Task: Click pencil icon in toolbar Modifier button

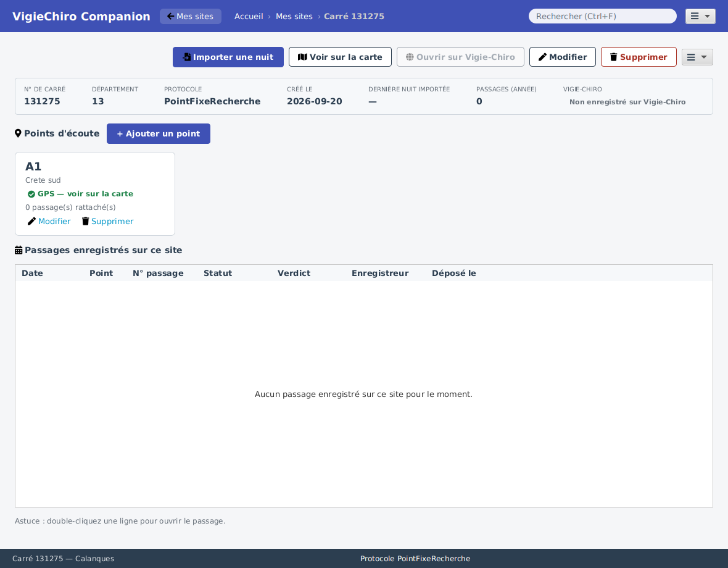Action: [x=542, y=57]
